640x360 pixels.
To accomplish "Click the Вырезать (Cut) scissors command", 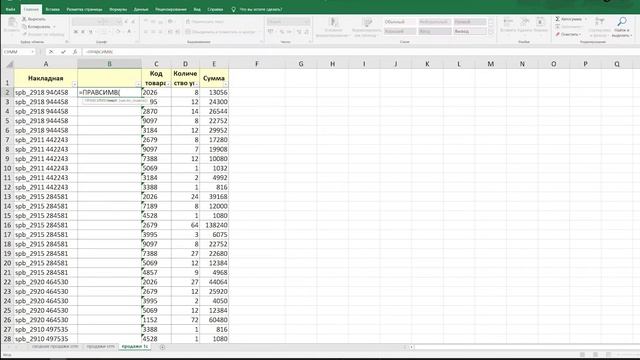I will point(34,19).
